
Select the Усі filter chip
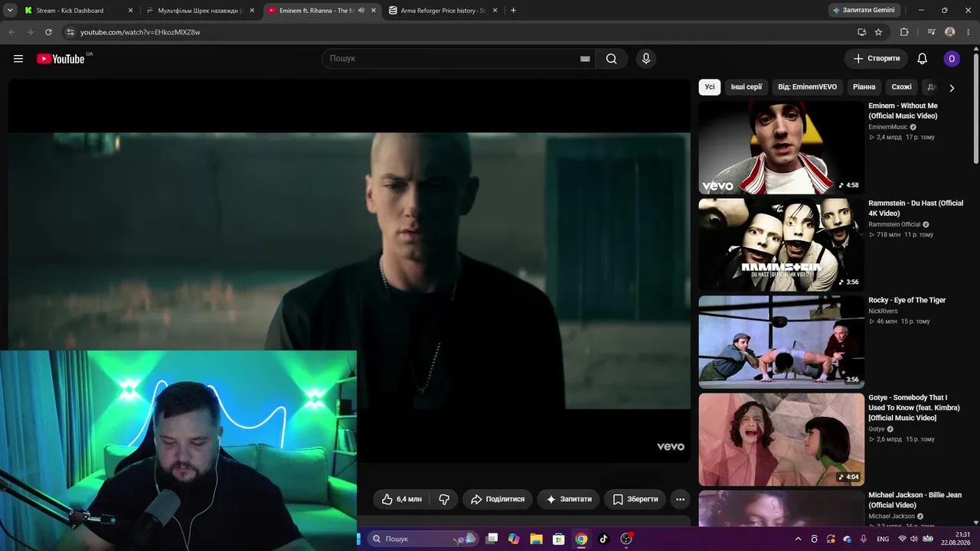click(x=710, y=87)
